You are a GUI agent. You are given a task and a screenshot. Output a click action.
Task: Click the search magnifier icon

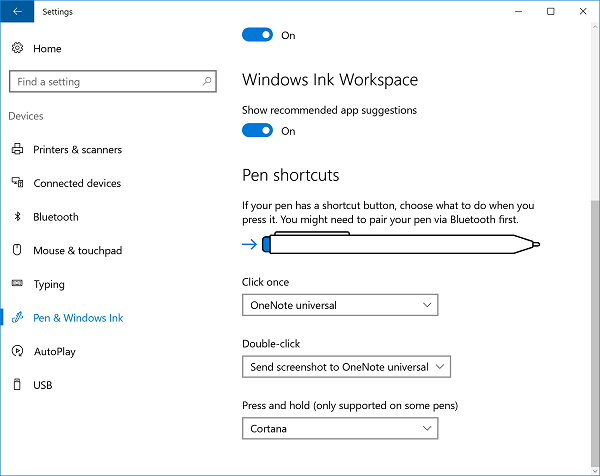(x=207, y=81)
